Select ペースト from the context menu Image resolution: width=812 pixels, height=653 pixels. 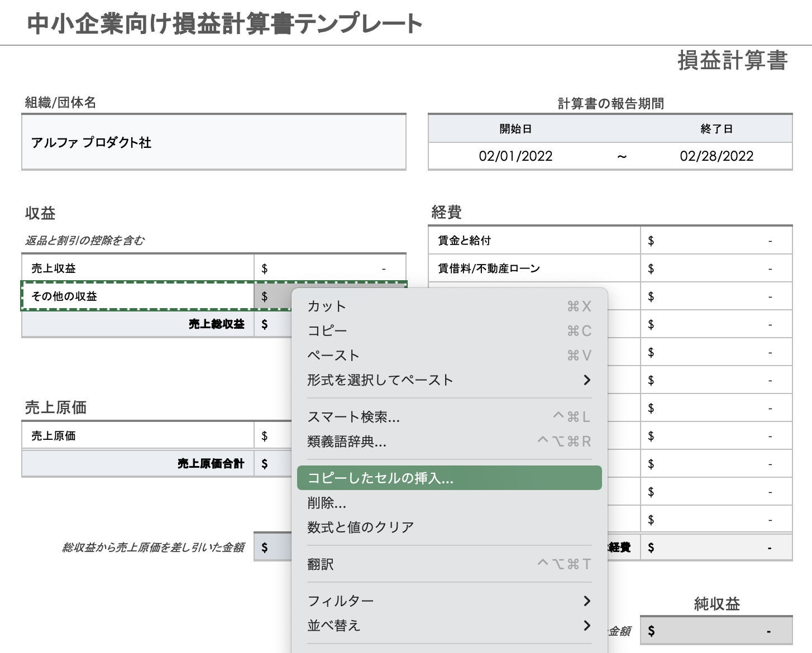[333, 355]
